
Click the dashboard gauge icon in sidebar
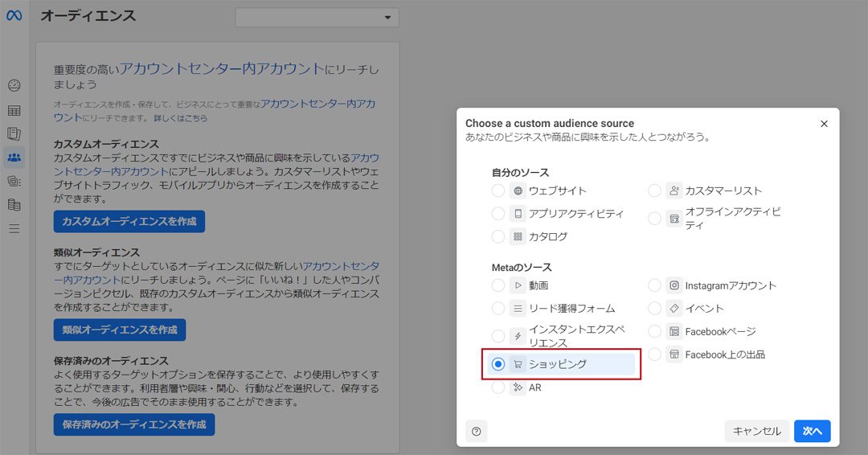(14, 86)
